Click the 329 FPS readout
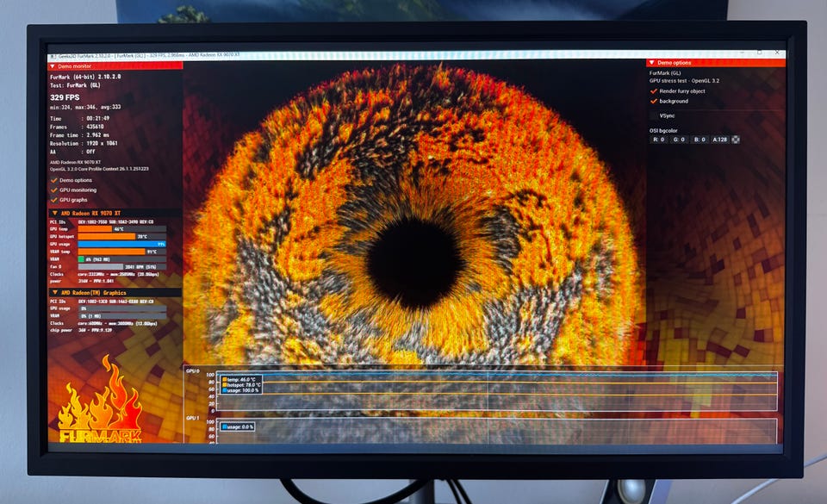Viewport: 827px width, 504px height. tap(65, 97)
